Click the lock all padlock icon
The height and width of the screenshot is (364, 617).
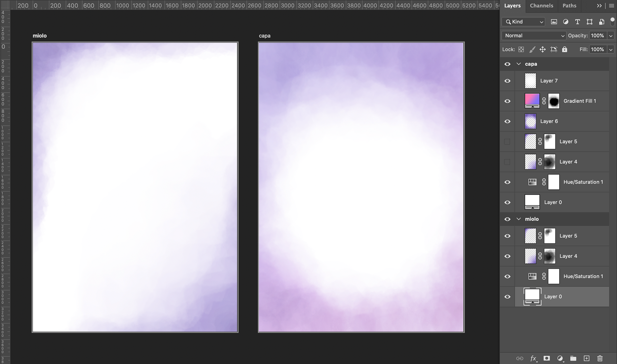pyautogui.click(x=565, y=49)
